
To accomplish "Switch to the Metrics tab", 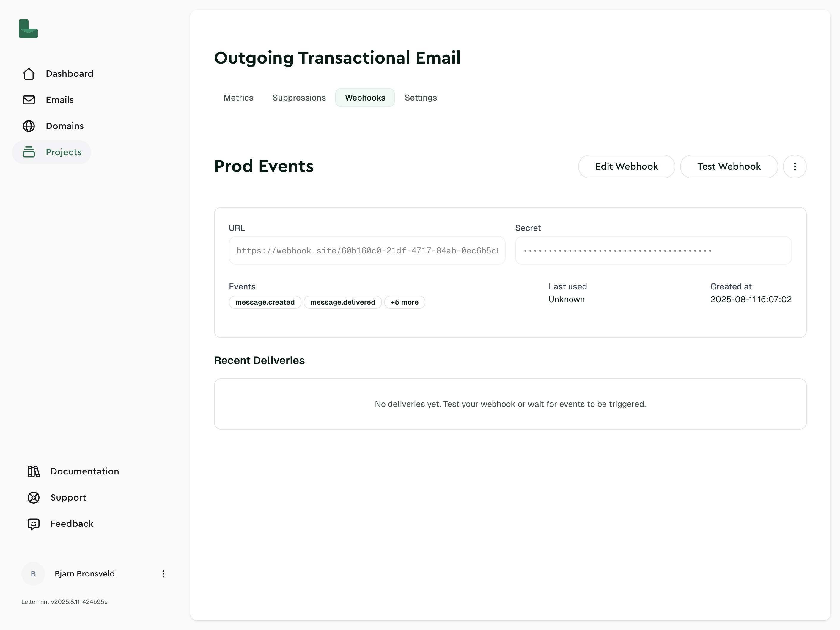I will pos(238,98).
